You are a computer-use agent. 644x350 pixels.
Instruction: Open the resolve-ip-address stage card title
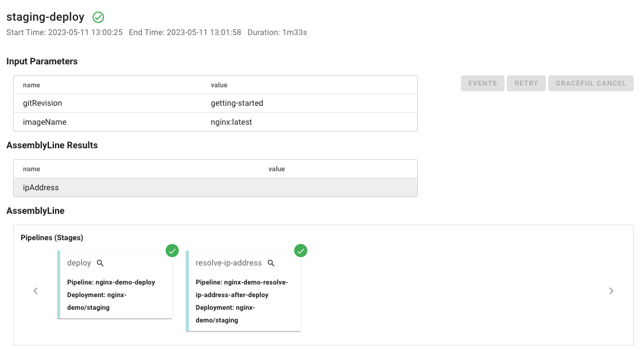(x=228, y=263)
